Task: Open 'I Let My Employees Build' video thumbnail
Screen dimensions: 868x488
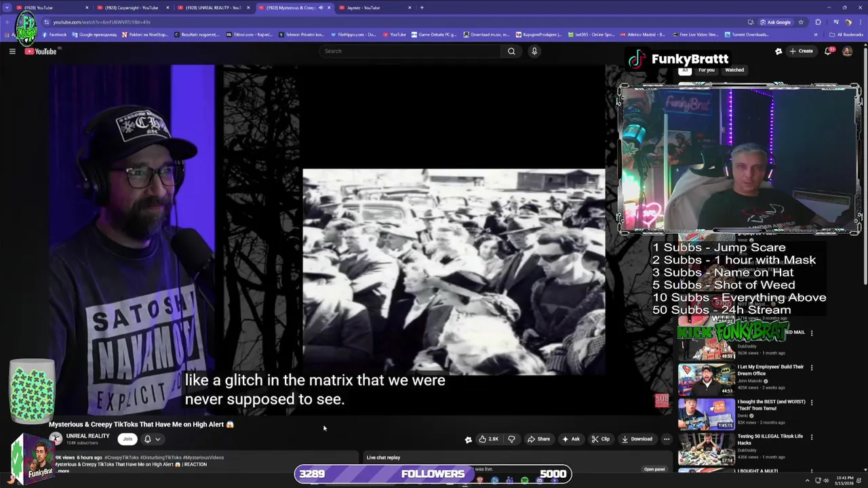Action: pos(706,380)
